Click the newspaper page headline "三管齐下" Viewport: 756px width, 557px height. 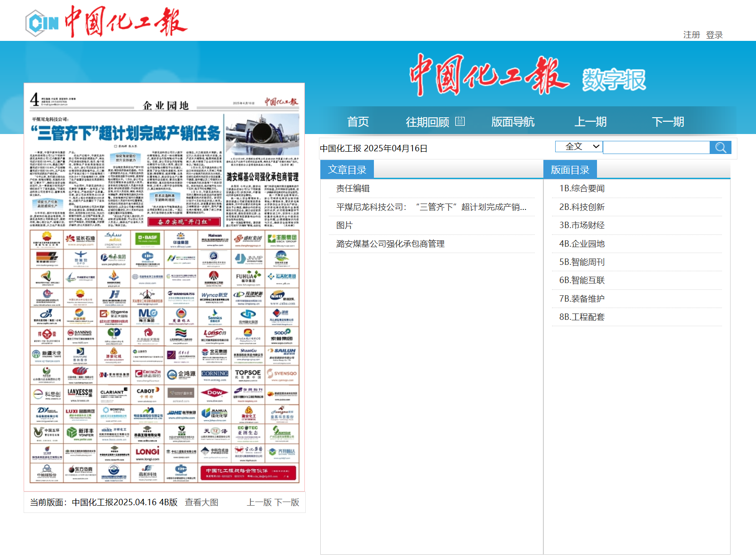coord(126,133)
